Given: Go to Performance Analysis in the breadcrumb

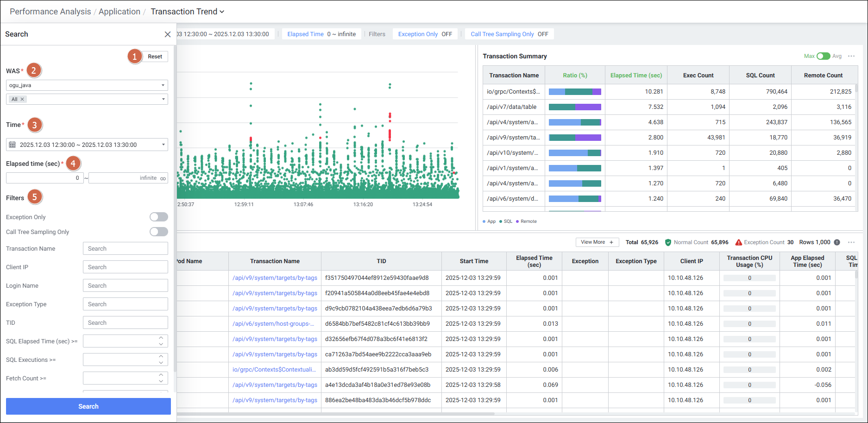Looking at the screenshot, I should pos(50,12).
